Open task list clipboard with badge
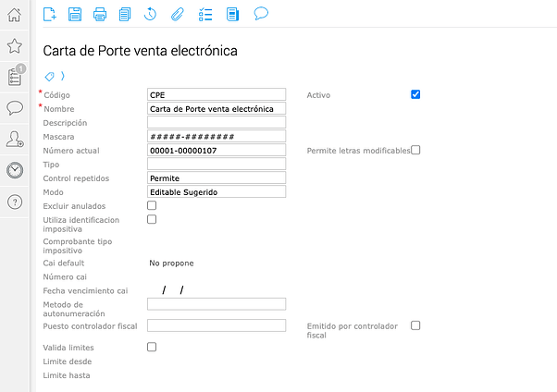This screenshot has height=392, width=557. (x=16, y=75)
